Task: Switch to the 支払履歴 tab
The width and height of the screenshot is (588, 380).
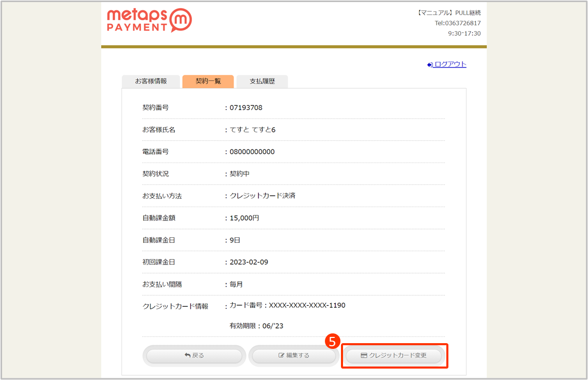Action: point(262,82)
